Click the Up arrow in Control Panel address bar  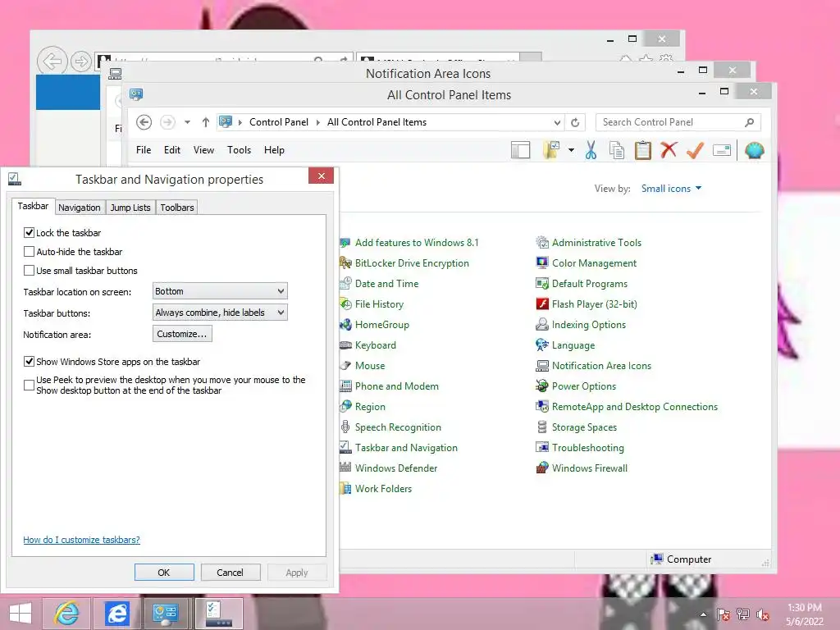[206, 122]
